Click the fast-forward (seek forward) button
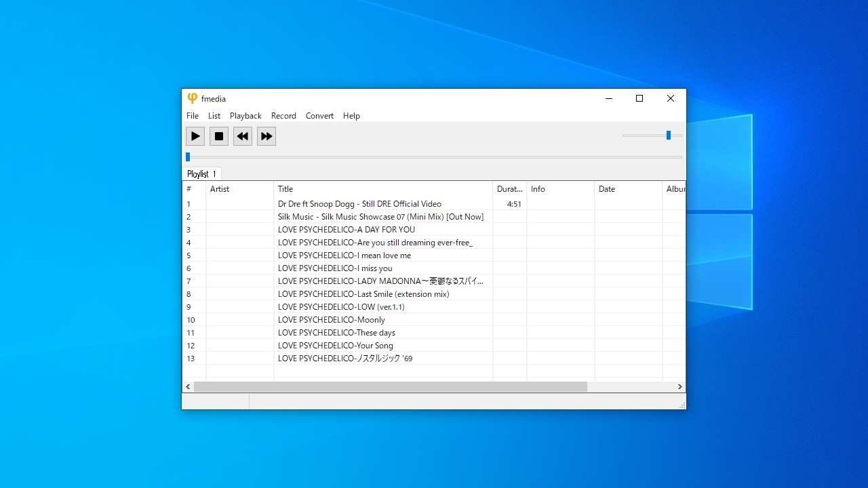868x488 pixels. tap(267, 136)
